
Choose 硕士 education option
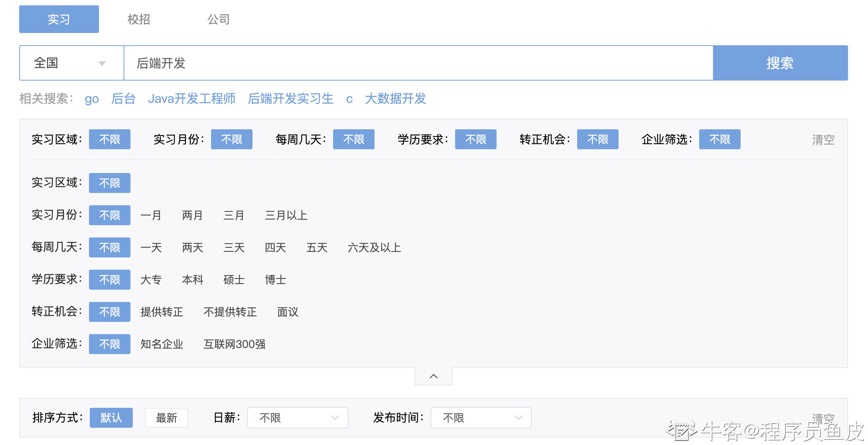coord(234,280)
